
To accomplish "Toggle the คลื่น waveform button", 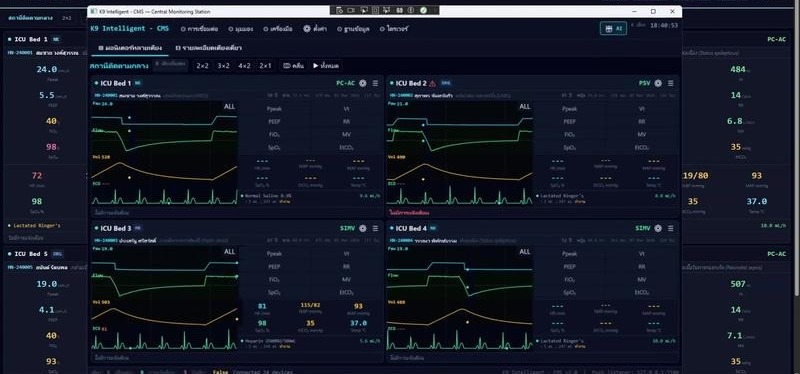I will [294, 66].
